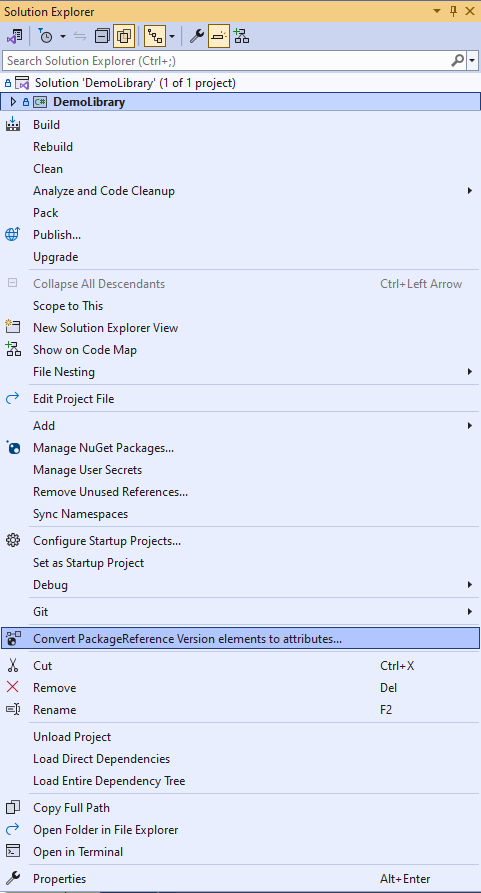Choose Rebuild from context menu

240,147
